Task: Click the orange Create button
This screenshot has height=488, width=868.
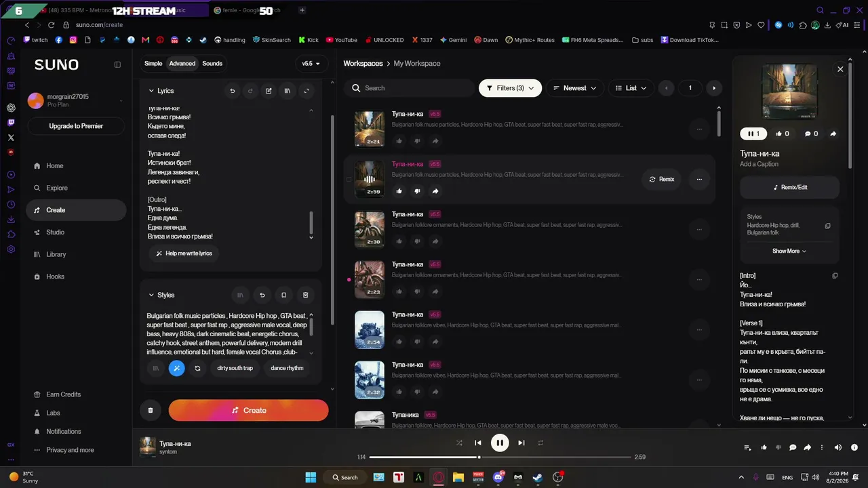Action: point(248,410)
